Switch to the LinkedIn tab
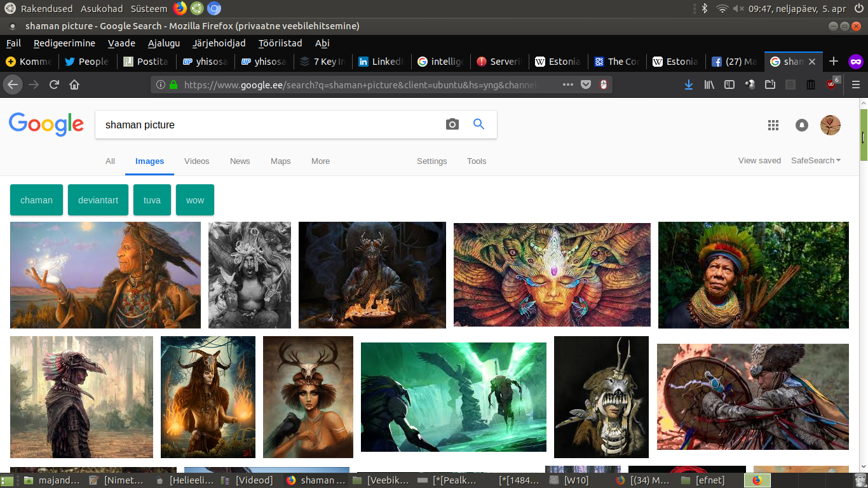The width and height of the screenshot is (868, 488). coord(381,62)
